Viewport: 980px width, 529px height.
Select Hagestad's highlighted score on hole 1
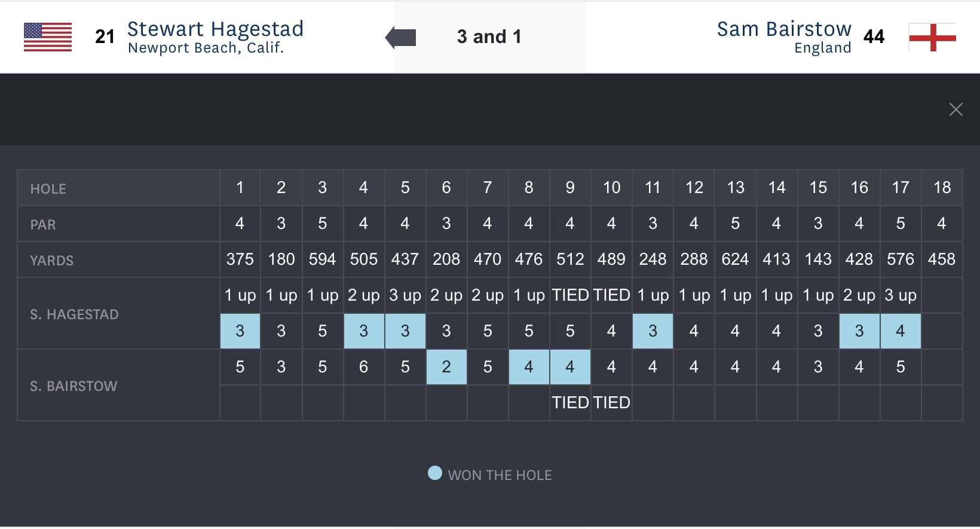pos(240,331)
